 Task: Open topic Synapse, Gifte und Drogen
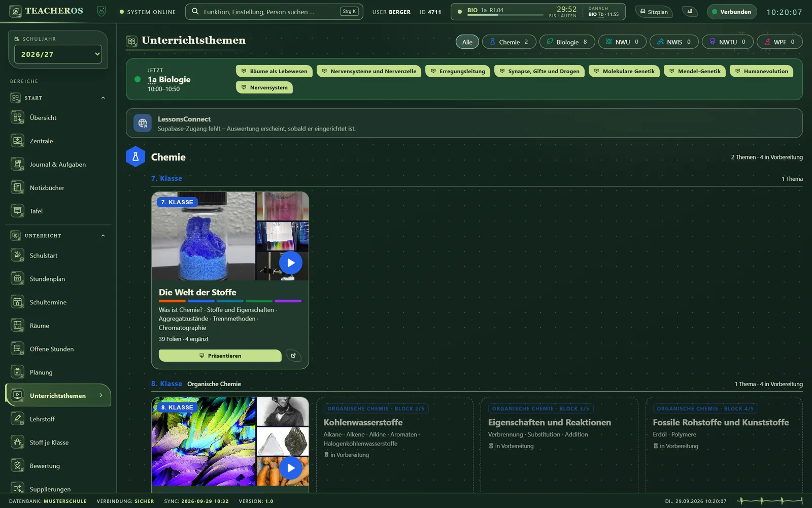pyautogui.click(x=539, y=72)
